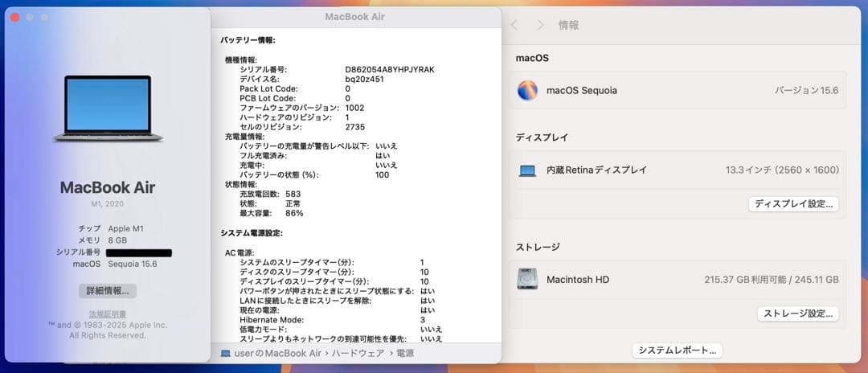Image resolution: width=868 pixels, height=373 pixels.
Task: Click the laptop icon in the path bar
Action: click(x=225, y=353)
